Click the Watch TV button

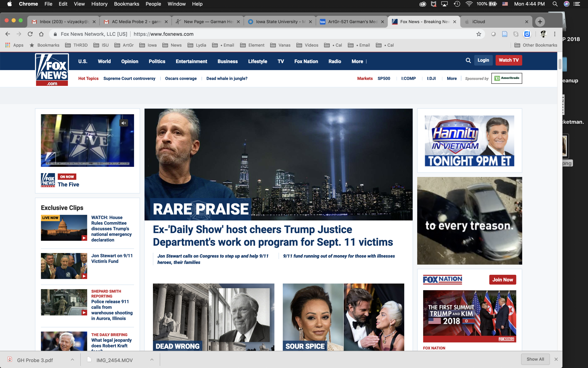tap(509, 60)
